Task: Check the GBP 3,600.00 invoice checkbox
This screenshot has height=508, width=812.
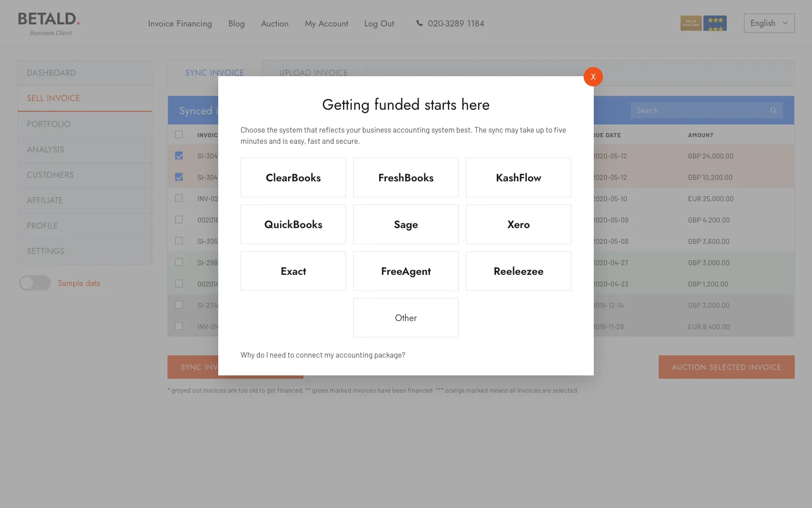Action: [179, 241]
